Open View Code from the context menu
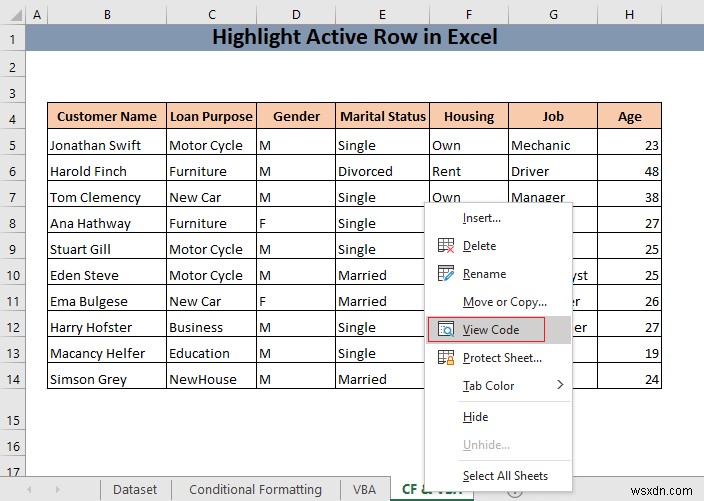704x501 pixels. 498,330
